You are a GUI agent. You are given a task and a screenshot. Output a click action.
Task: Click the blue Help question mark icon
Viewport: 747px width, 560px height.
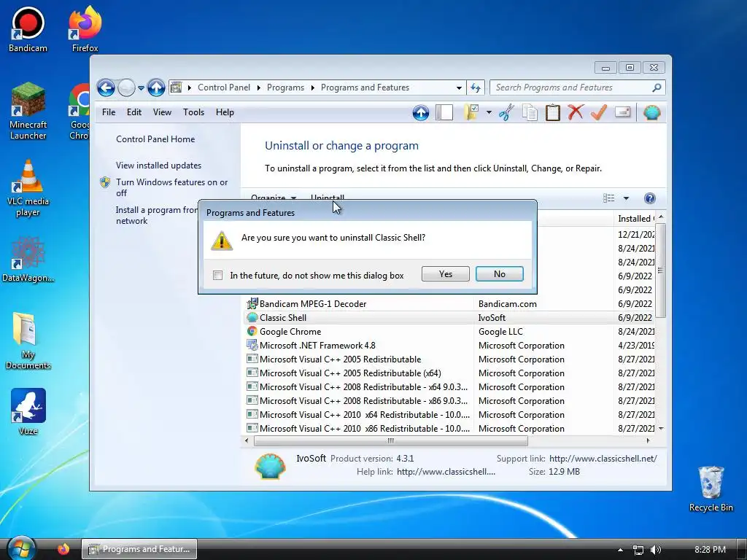tap(649, 198)
